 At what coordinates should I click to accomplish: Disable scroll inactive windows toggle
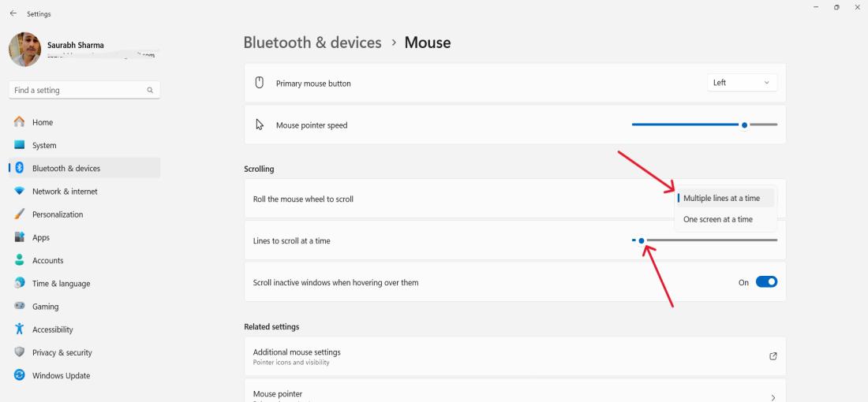click(x=766, y=282)
